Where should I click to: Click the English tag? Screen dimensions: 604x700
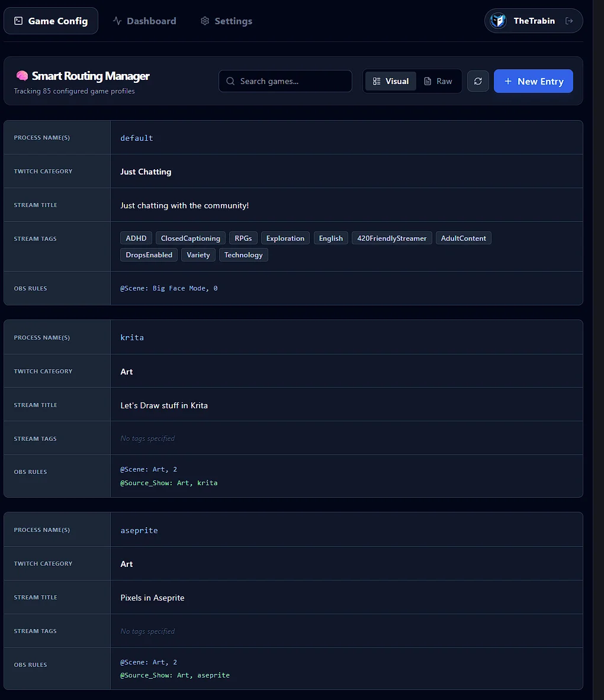pos(331,238)
